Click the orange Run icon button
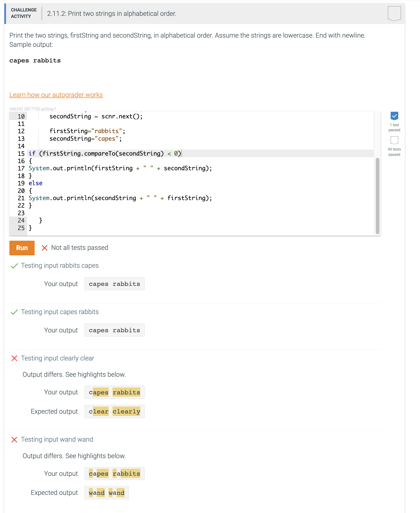 [22, 248]
